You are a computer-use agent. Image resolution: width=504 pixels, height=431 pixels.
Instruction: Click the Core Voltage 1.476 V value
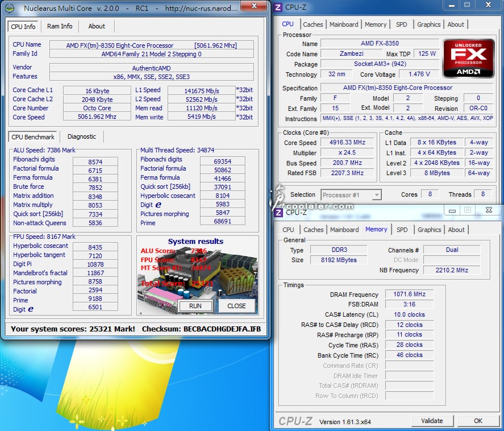(x=419, y=74)
